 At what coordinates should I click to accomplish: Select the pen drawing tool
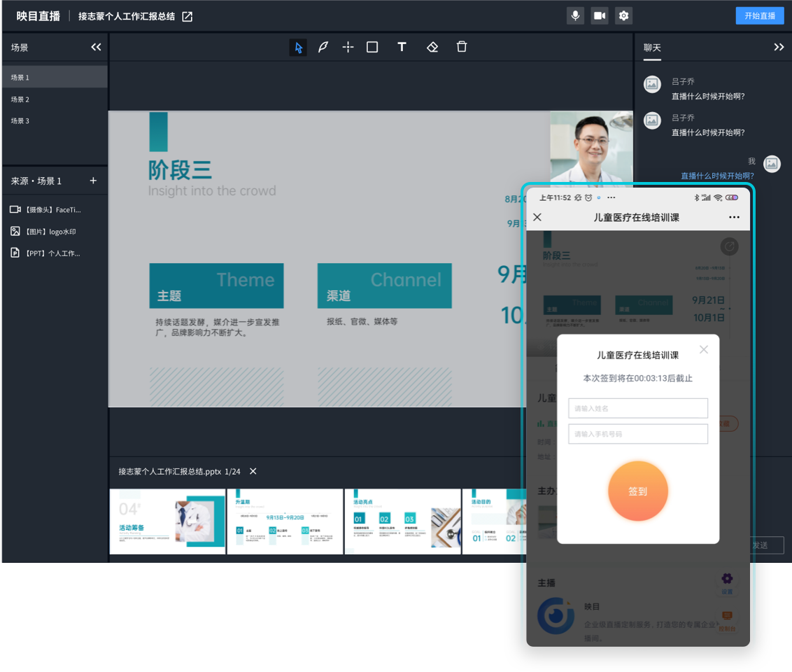tap(323, 48)
